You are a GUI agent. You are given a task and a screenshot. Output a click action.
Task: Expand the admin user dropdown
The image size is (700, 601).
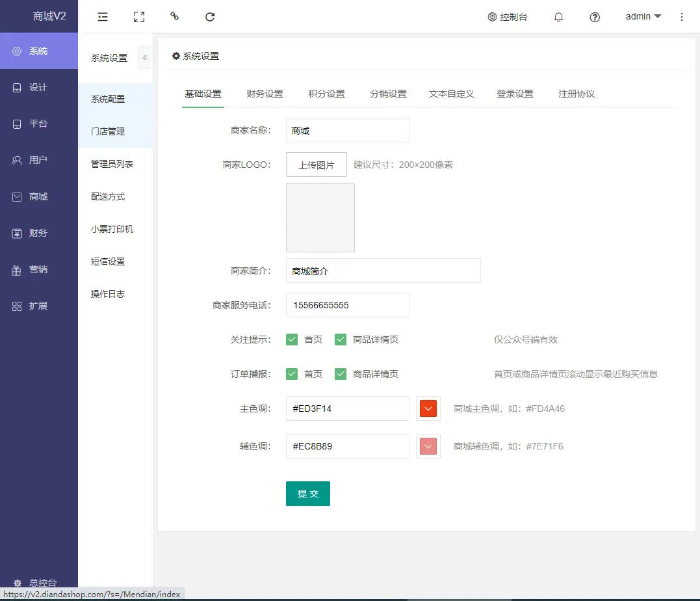pos(643,16)
